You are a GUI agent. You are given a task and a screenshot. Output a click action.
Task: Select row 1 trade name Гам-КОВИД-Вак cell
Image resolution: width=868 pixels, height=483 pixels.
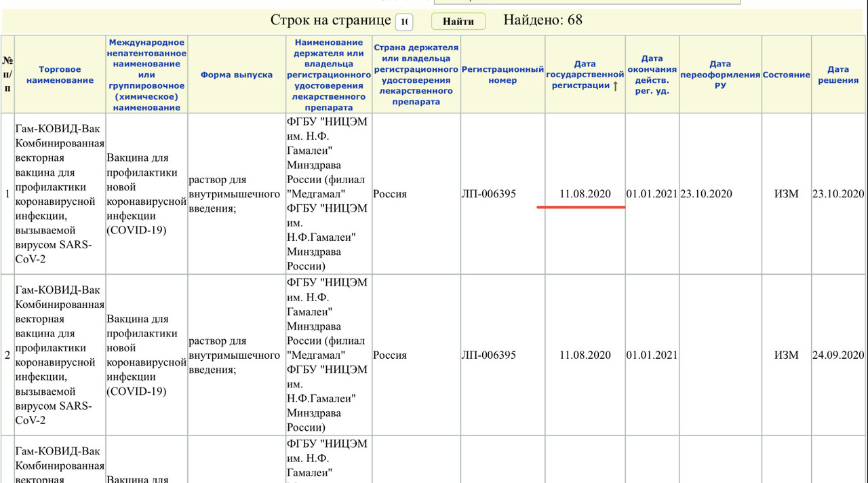[59, 194]
